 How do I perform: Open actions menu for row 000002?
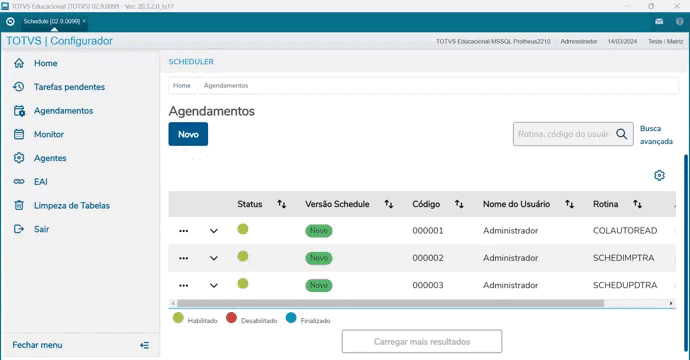[184, 258]
